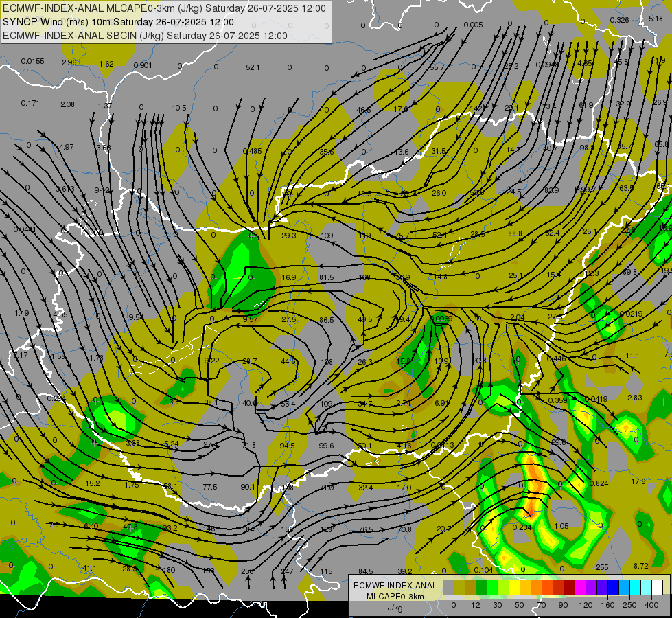Click the map value 256
Image resolution: width=672 pixels, height=618 pixels.
247,571
